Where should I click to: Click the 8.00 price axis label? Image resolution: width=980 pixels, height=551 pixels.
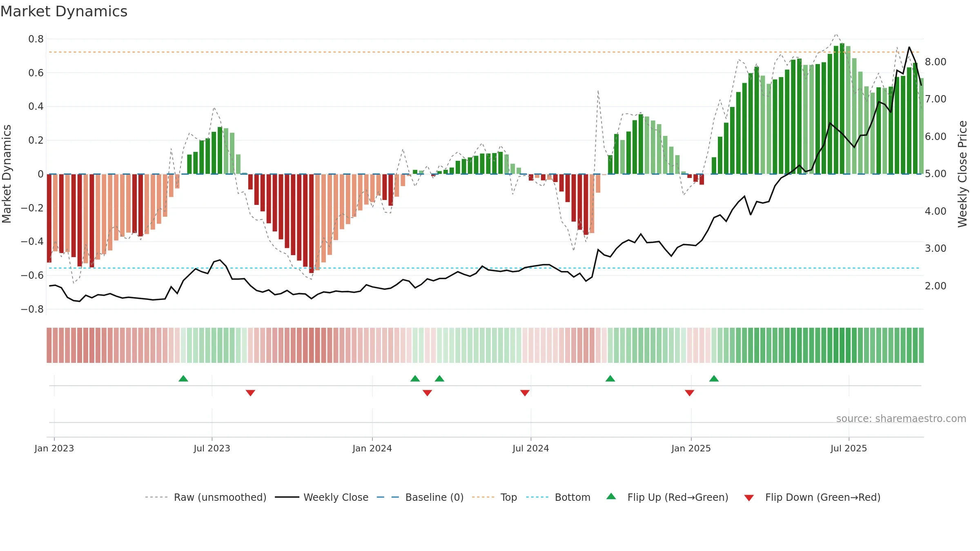point(935,62)
